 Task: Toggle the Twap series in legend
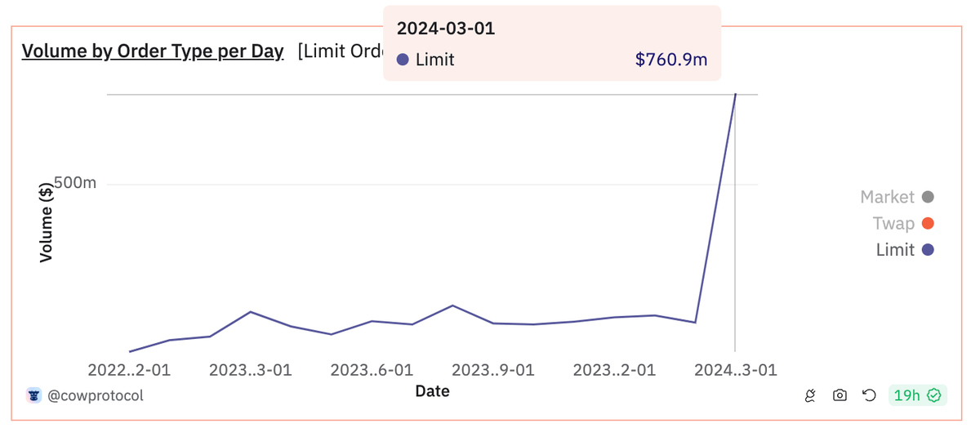click(x=893, y=224)
